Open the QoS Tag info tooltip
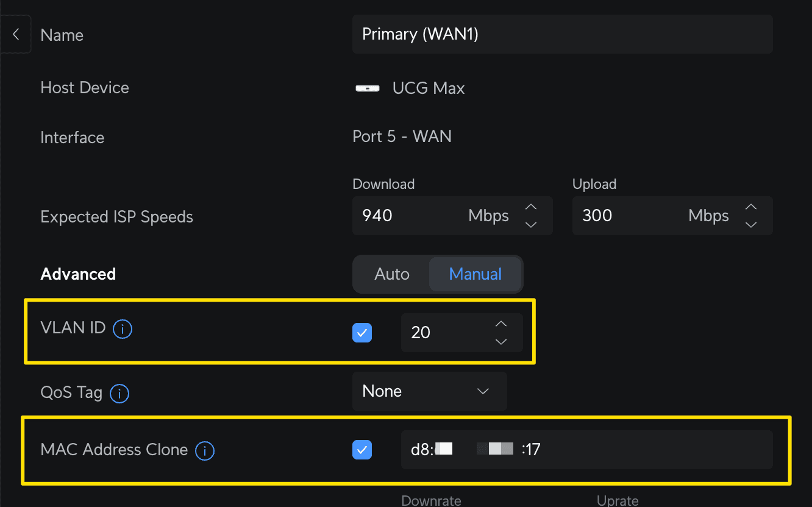This screenshot has height=507, width=812. click(119, 393)
